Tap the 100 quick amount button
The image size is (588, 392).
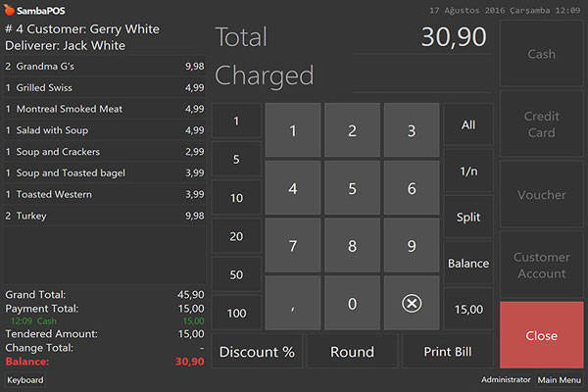tap(236, 314)
